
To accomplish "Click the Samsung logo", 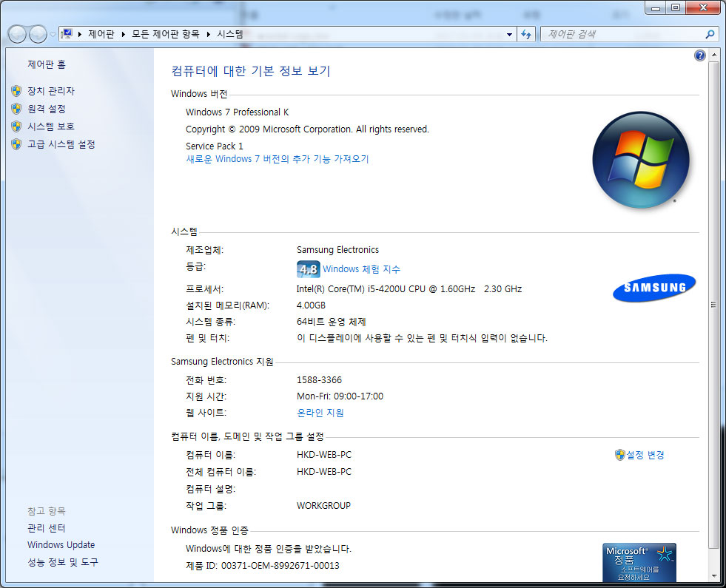I will (654, 288).
